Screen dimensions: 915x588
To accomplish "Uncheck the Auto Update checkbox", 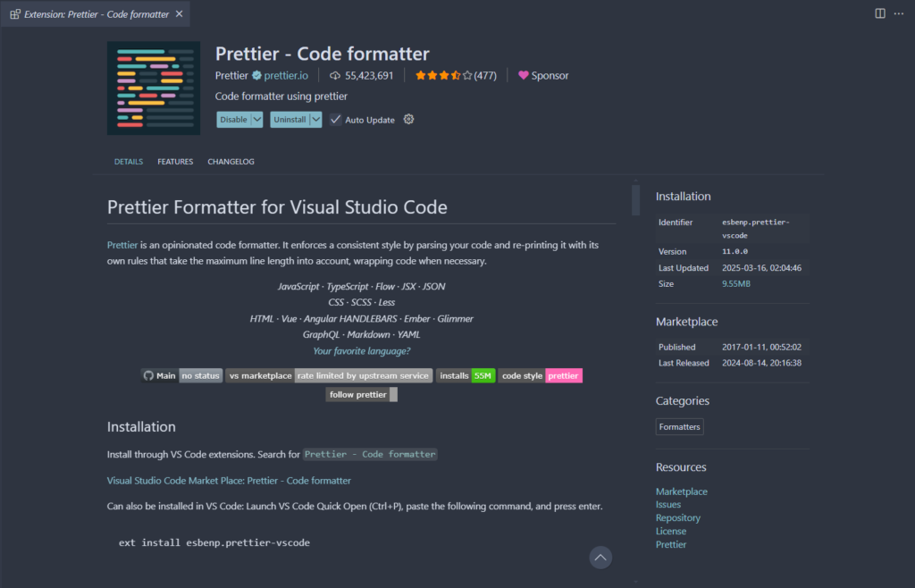I will (x=335, y=119).
